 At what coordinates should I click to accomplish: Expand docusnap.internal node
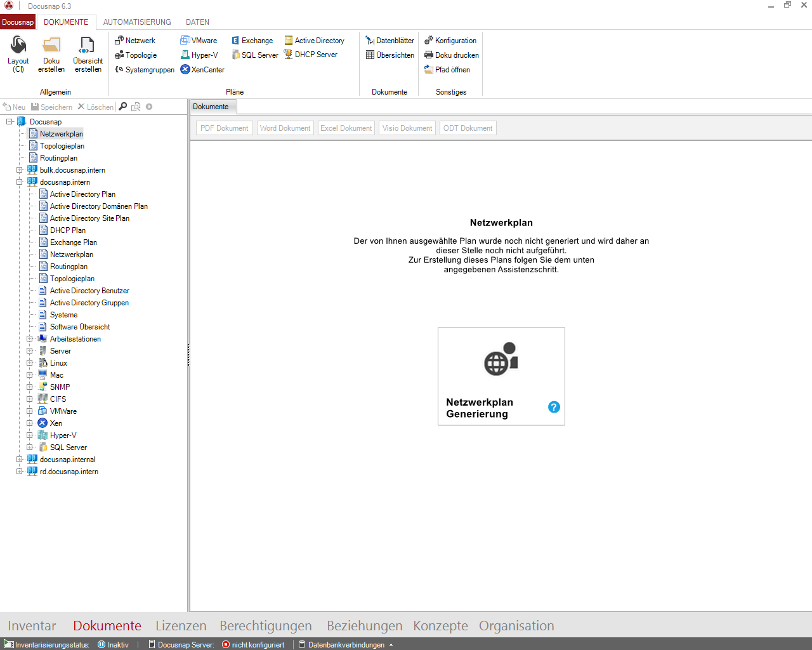coord(20,459)
